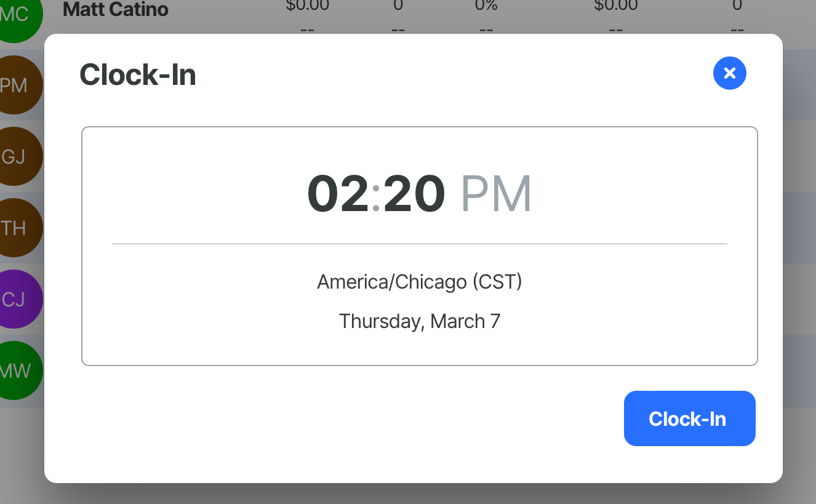
Task: Click the Matt Catino name
Action: click(x=116, y=9)
